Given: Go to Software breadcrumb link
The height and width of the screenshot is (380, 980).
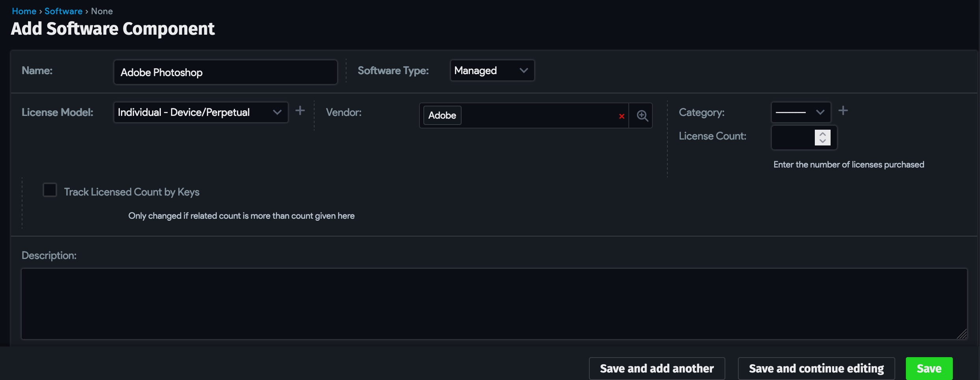Looking at the screenshot, I should pyautogui.click(x=63, y=11).
